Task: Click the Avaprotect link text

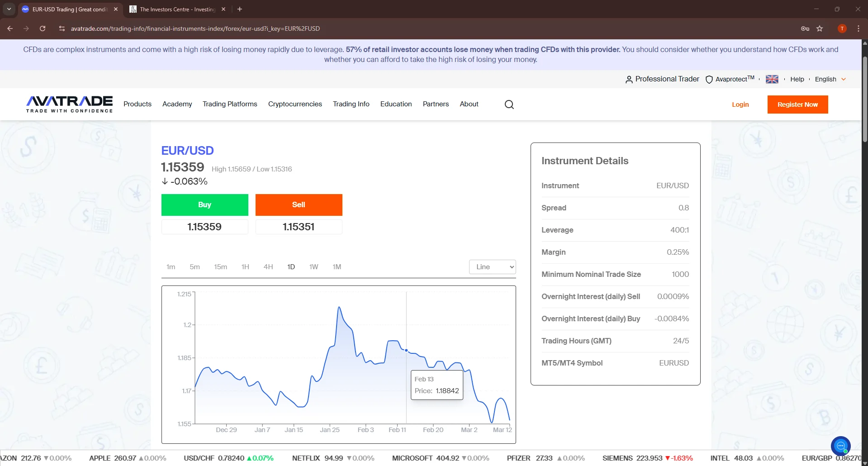Action: point(735,79)
